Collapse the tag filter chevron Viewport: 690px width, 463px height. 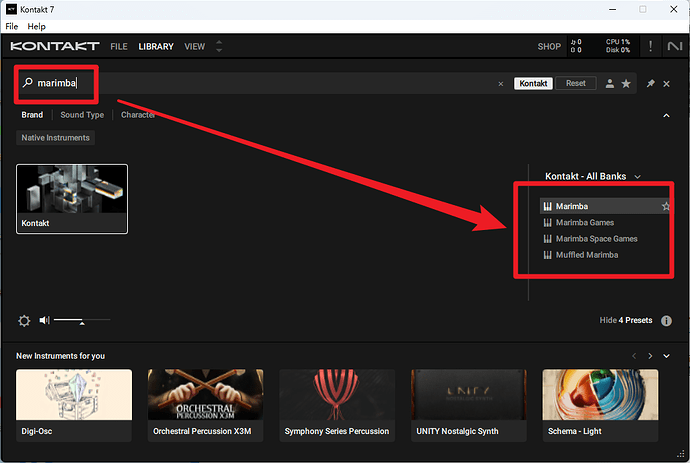[666, 115]
